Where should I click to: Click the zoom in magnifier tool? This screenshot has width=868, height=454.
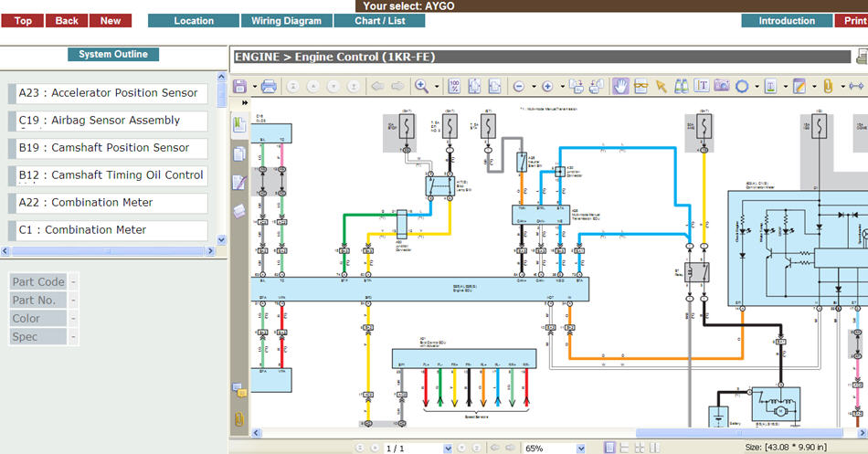[x=422, y=87]
